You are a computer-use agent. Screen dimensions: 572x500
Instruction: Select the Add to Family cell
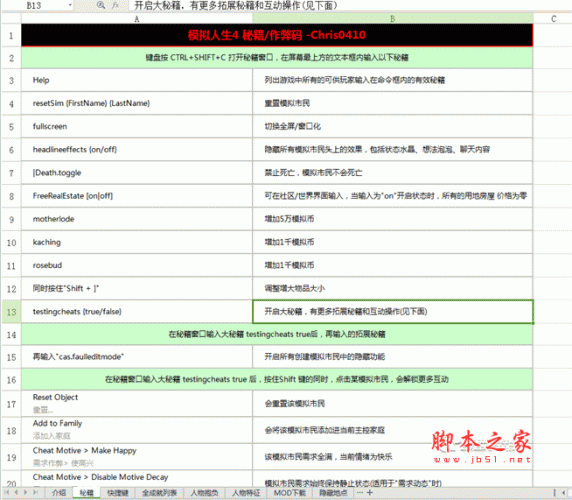(137, 430)
